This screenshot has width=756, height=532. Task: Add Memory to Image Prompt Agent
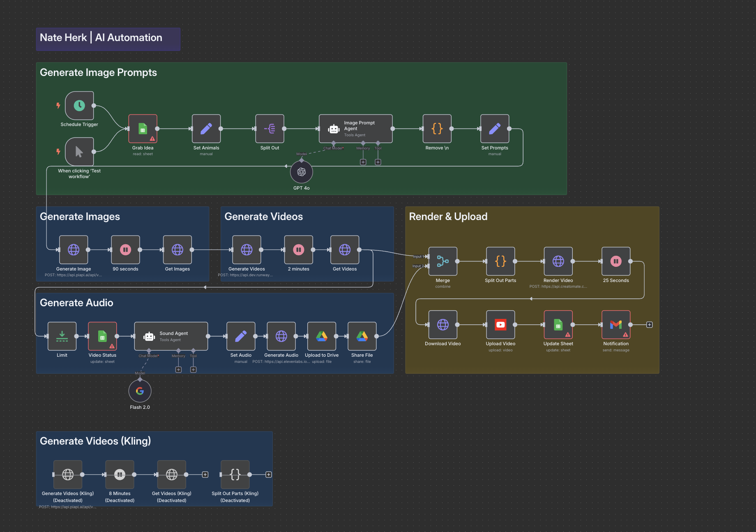(x=363, y=162)
